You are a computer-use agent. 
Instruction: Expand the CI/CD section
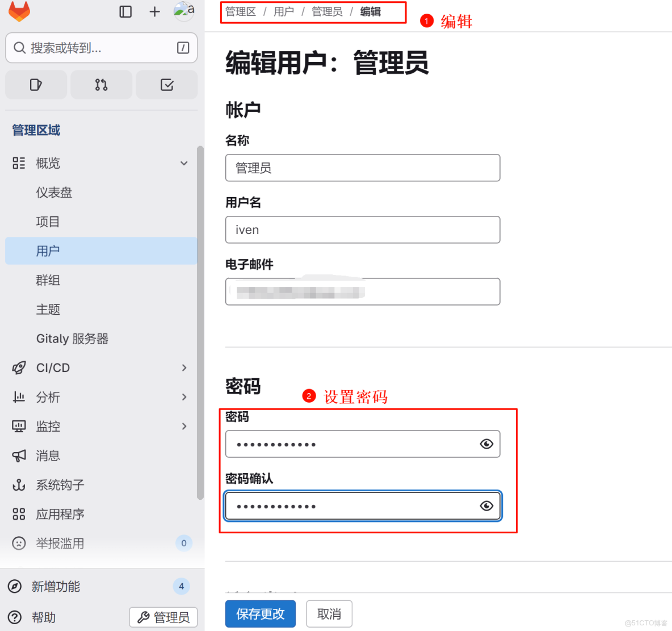point(183,367)
